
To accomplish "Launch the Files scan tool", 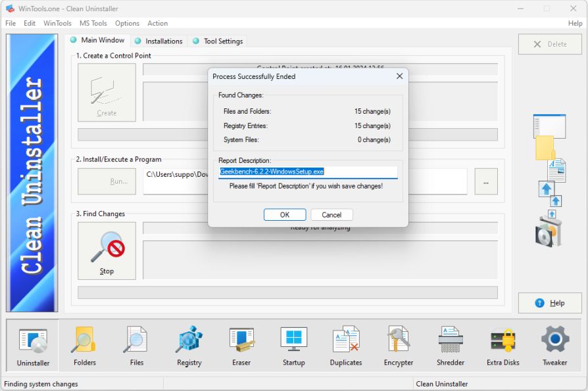I will [137, 345].
